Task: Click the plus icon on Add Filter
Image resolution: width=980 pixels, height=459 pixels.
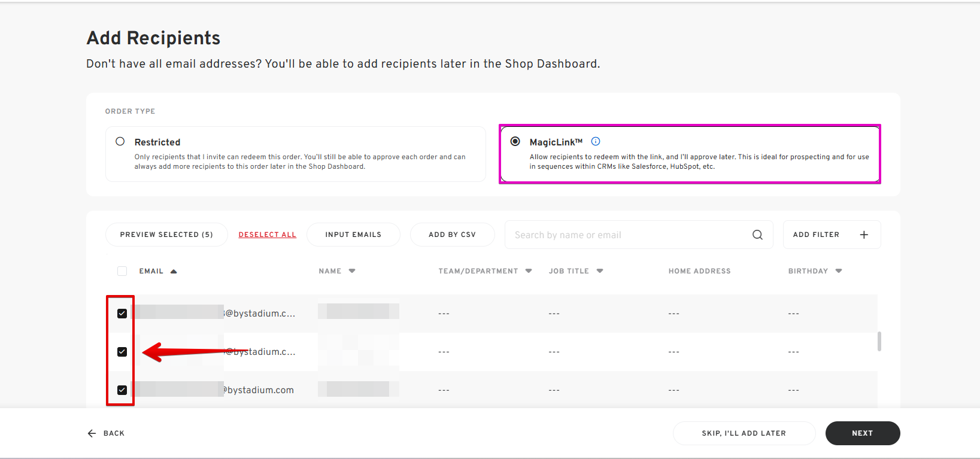Action: [x=864, y=235]
